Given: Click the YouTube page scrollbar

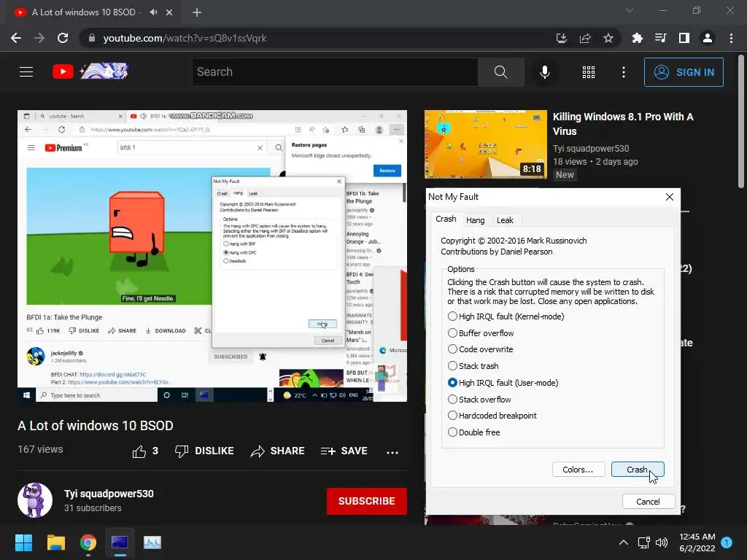Looking at the screenshot, I should coord(741,122).
